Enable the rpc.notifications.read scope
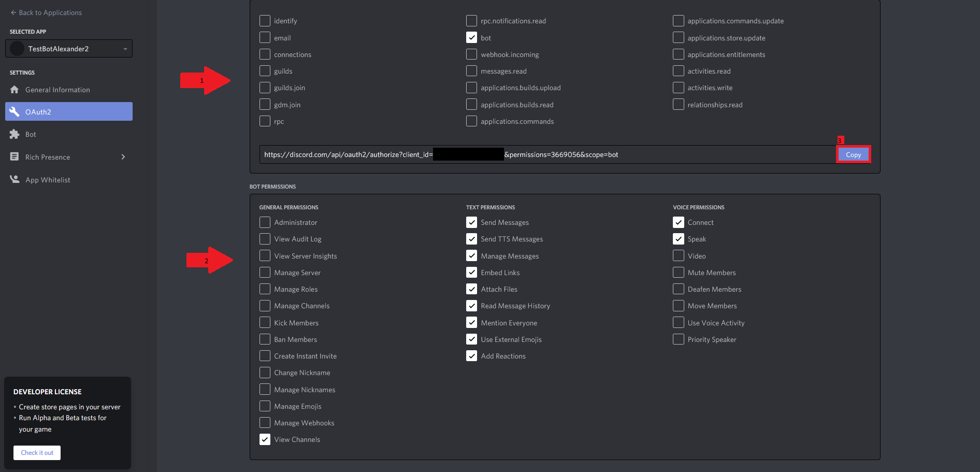The height and width of the screenshot is (472, 980). pos(471,21)
